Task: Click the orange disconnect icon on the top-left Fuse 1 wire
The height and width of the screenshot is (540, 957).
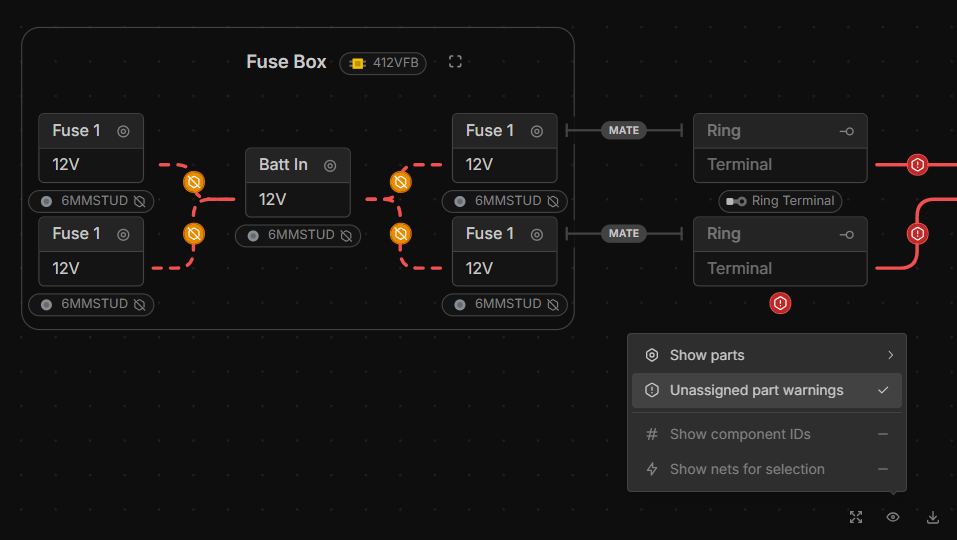Action: click(x=194, y=182)
